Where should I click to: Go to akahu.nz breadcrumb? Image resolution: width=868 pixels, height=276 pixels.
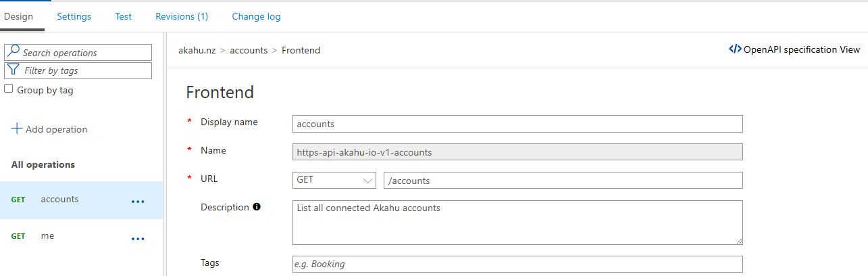click(197, 50)
